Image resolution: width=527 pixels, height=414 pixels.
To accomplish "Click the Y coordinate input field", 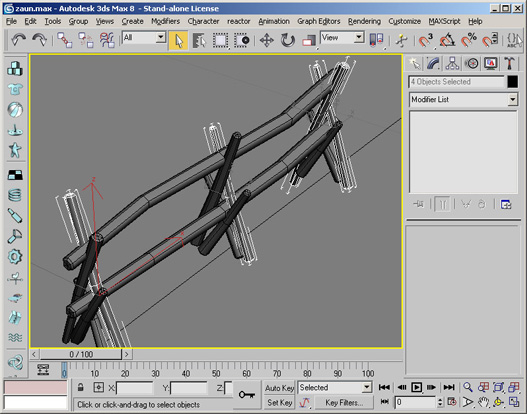I will [189, 388].
